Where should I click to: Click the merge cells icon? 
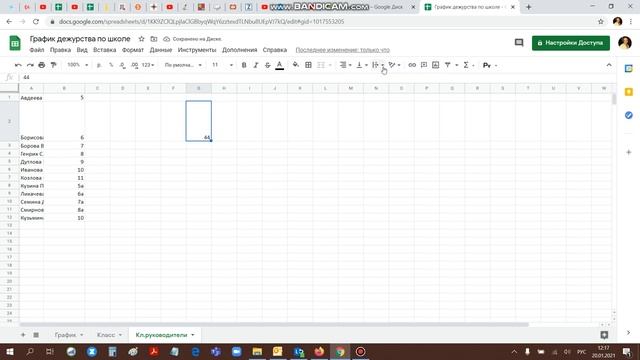[x=321, y=65]
